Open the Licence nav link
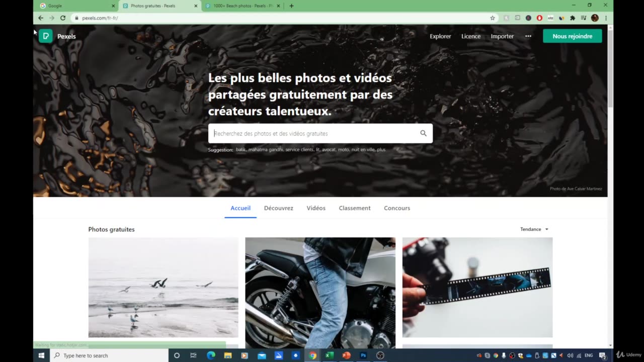This screenshot has width=644, height=362. (x=471, y=36)
